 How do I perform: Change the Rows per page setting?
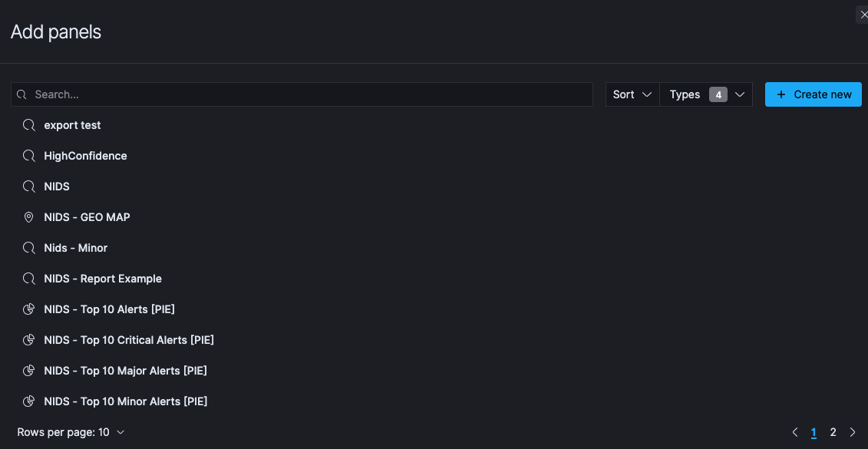click(x=71, y=432)
